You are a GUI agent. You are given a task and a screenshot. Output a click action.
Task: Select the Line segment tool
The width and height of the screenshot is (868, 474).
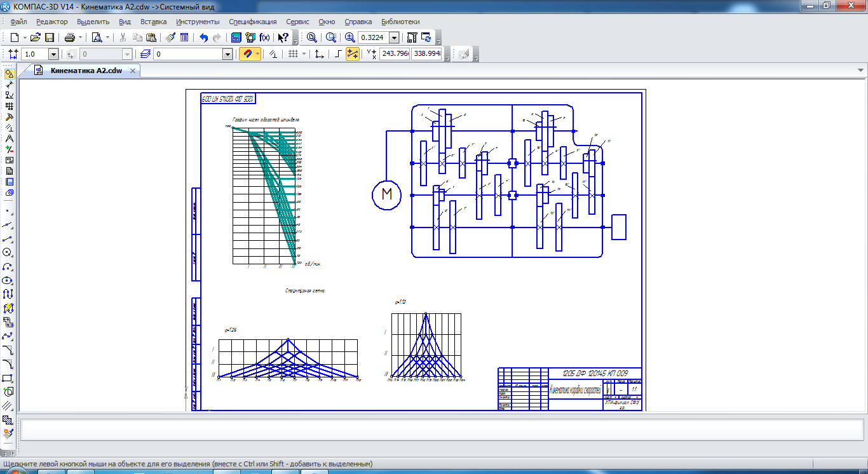pyautogui.click(x=8, y=238)
